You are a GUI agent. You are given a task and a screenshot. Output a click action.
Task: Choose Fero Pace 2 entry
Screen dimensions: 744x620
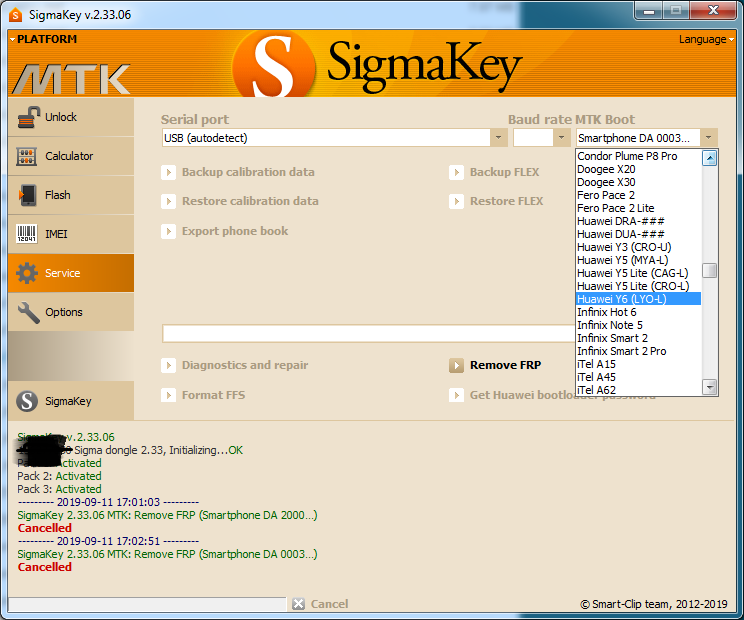point(638,195)
